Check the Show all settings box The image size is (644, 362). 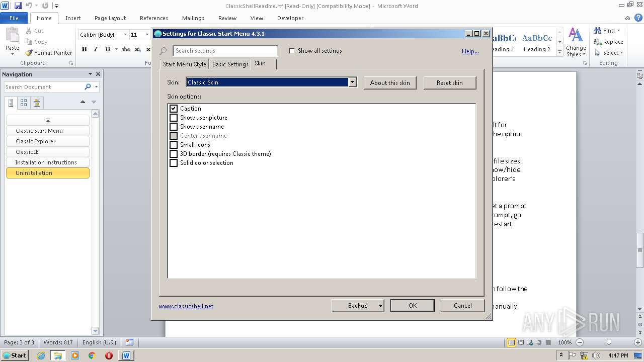point(292,51)
